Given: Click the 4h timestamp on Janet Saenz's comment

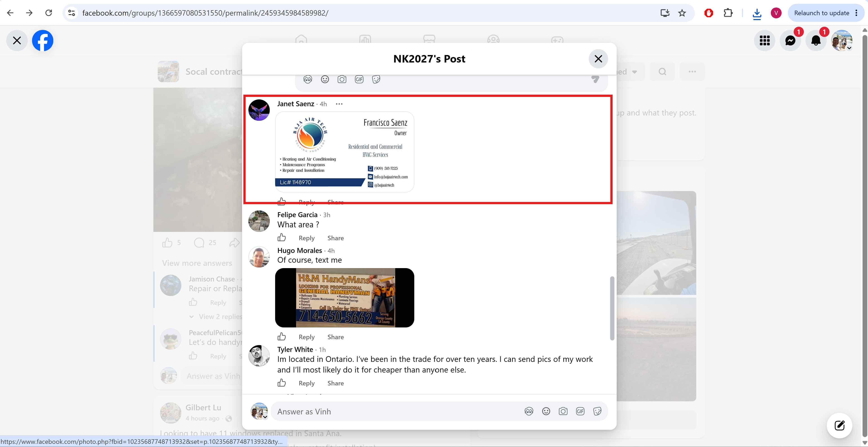Looking at the screenshot, I should (x=323, y=104).
